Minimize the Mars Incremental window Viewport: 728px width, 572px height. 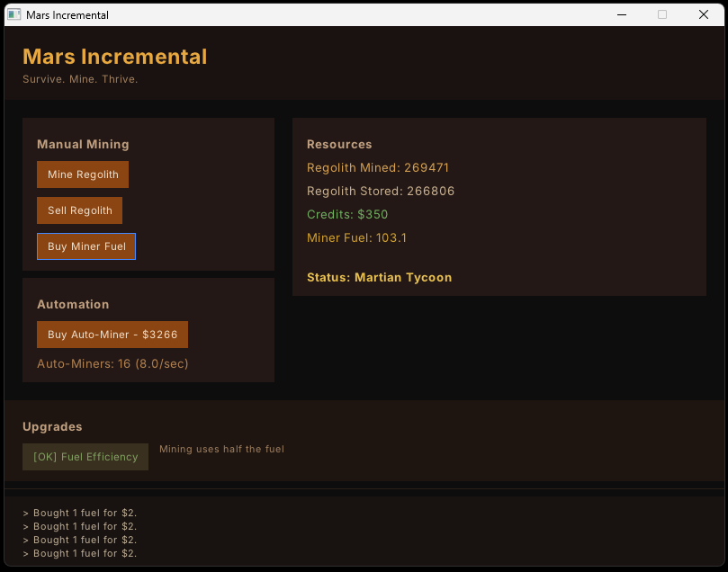point(622,15)
